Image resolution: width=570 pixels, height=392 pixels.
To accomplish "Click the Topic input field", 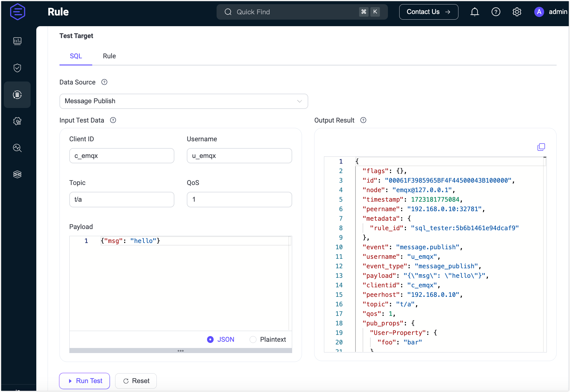I will coord(122,200).
